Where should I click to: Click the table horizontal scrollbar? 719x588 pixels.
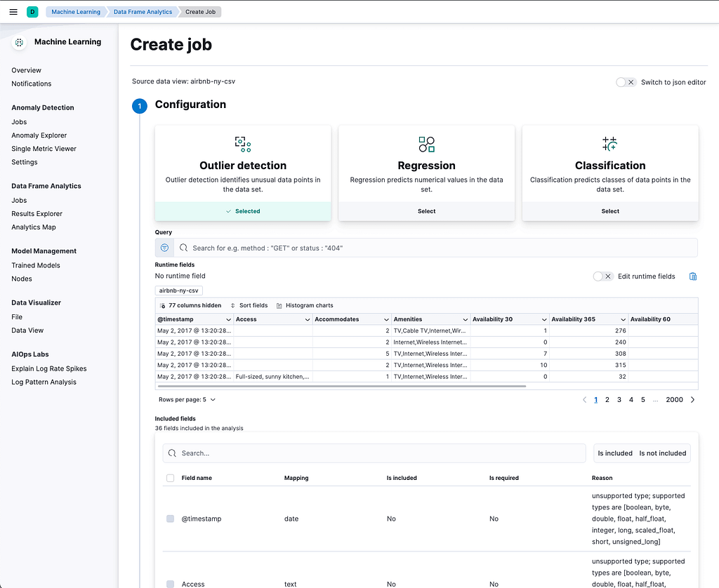pos(342,387)
